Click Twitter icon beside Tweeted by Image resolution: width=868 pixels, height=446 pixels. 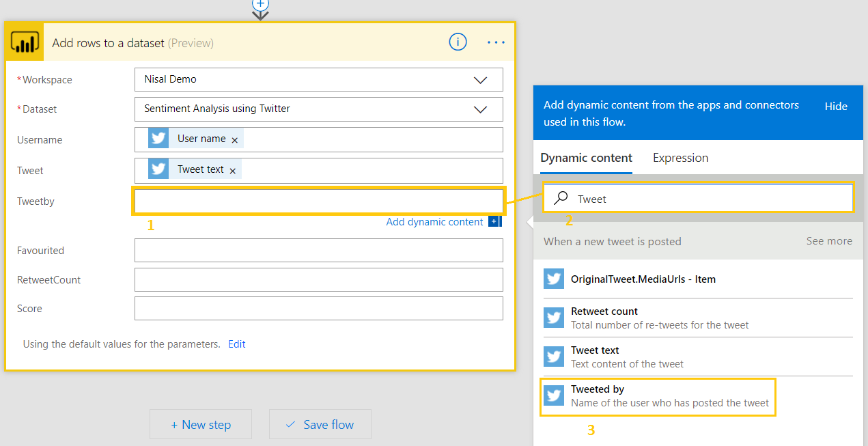pyautogui.click(x=553, y=395)
